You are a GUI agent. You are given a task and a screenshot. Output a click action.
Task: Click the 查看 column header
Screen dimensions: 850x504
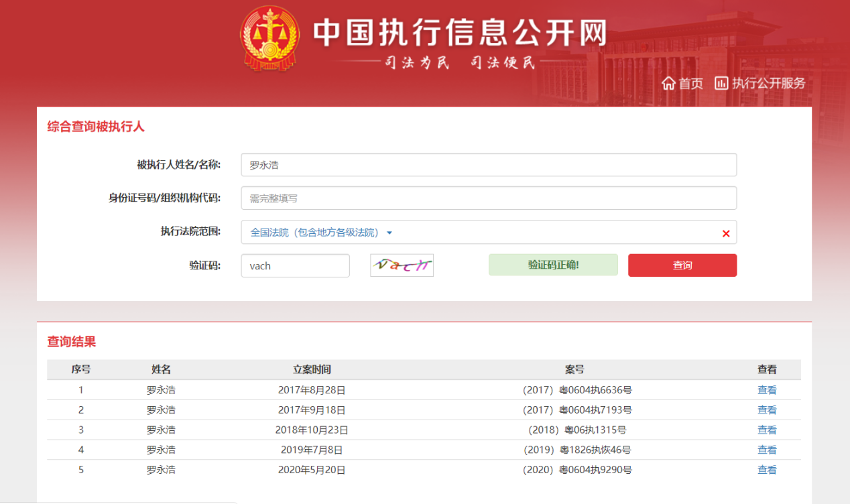click(767, 369)
